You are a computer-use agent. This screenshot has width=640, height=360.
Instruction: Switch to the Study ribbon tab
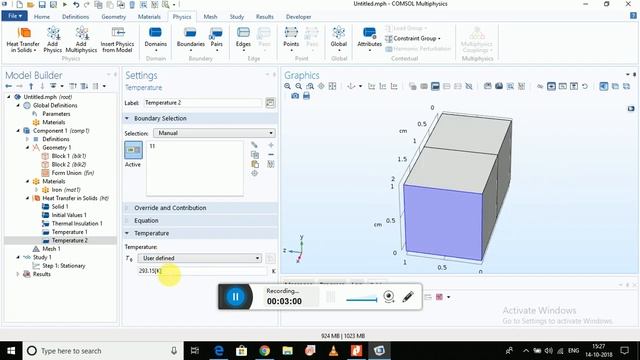tap(237, 17)
